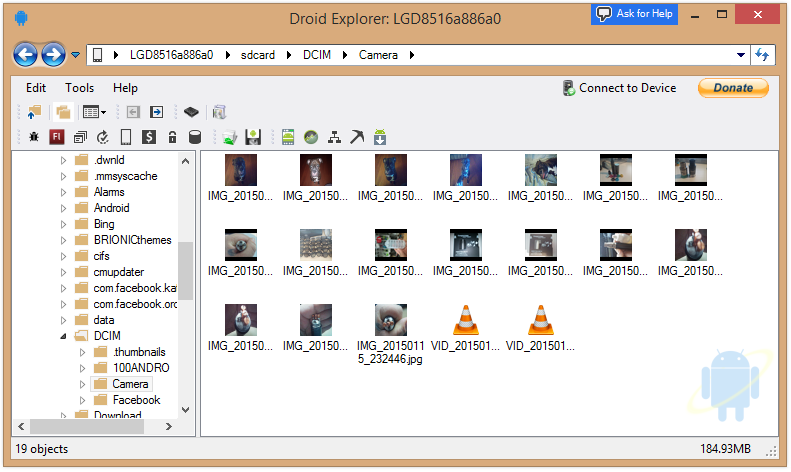791x472 pixels.
Task: Click the Donate button
Action: (x=733, y=88)
